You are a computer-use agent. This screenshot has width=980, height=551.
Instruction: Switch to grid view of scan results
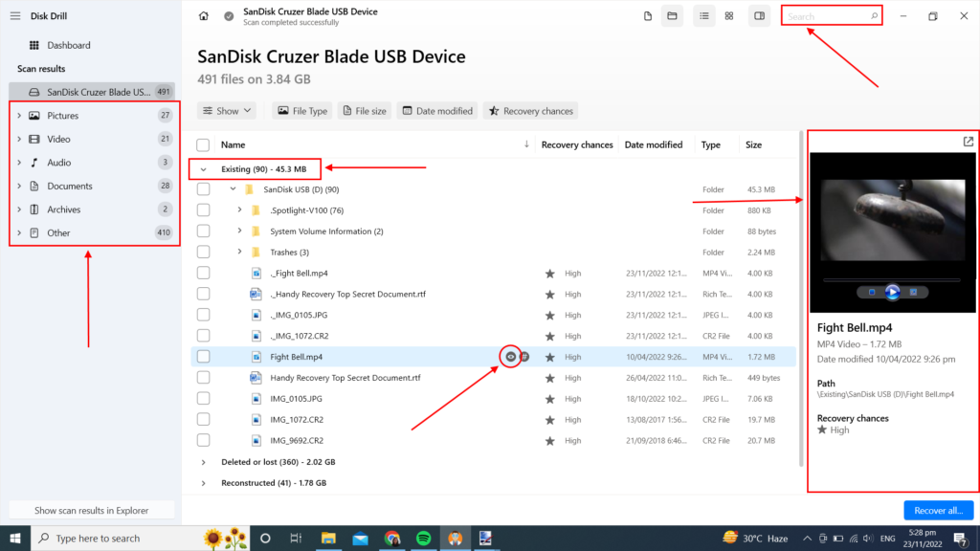(729, 15)
